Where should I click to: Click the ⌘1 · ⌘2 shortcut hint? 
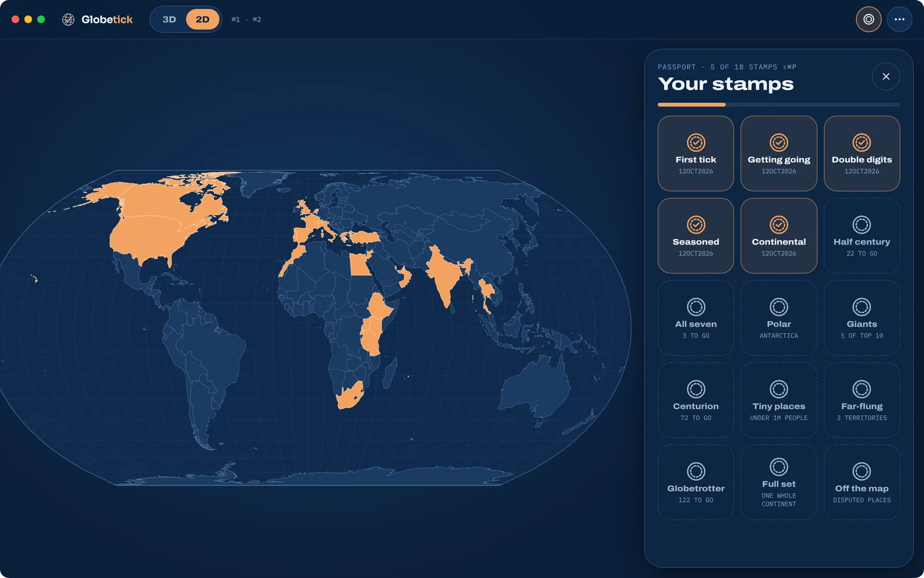246,20
